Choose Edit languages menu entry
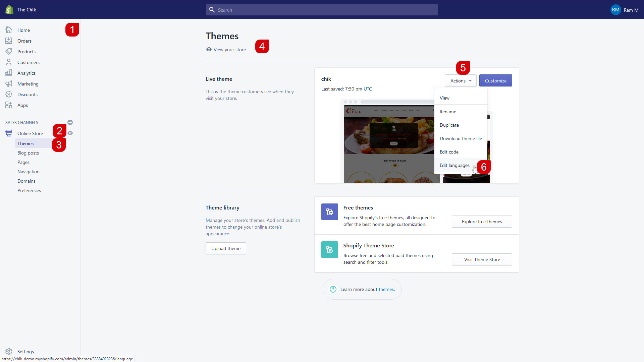644x362 pixels. click(x=461, y=165)
